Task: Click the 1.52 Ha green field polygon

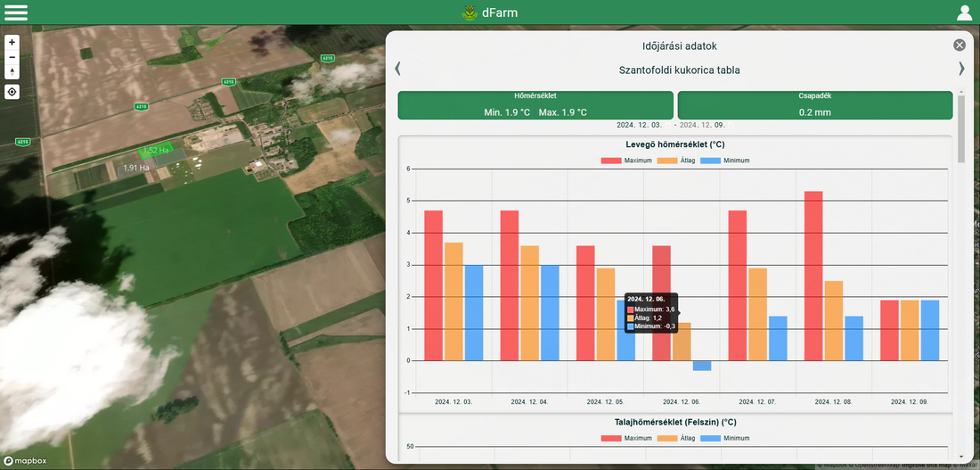Action: pos(159,150)
